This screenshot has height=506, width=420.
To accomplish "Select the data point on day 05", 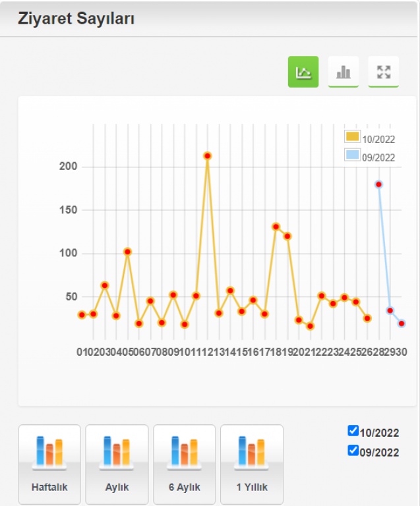I will pos(127,252).
